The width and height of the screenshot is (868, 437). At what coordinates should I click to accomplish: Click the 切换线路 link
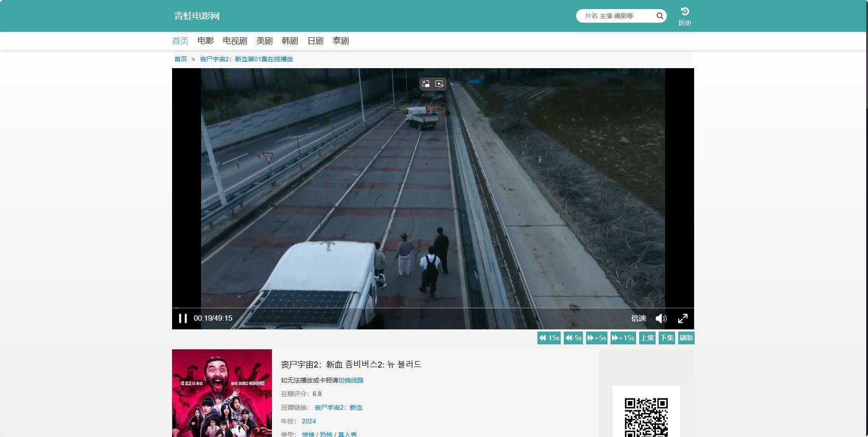tap(350, 380)
